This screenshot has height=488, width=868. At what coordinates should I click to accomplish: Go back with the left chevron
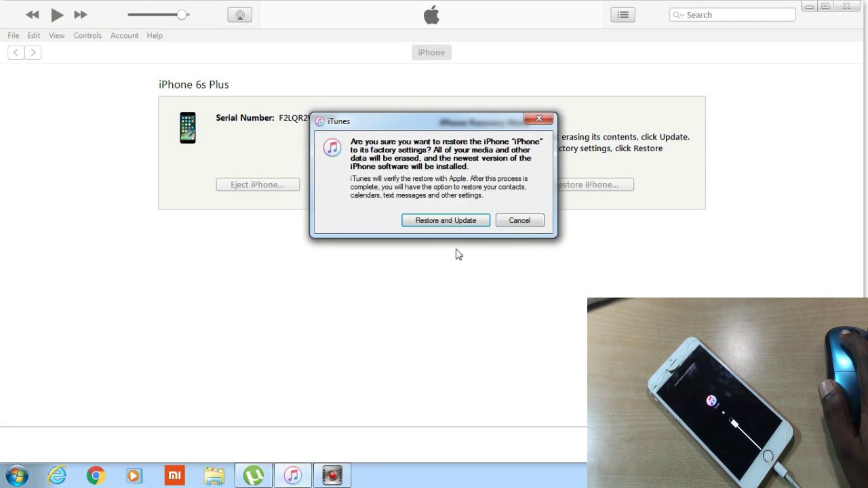[x=16, y=52]
